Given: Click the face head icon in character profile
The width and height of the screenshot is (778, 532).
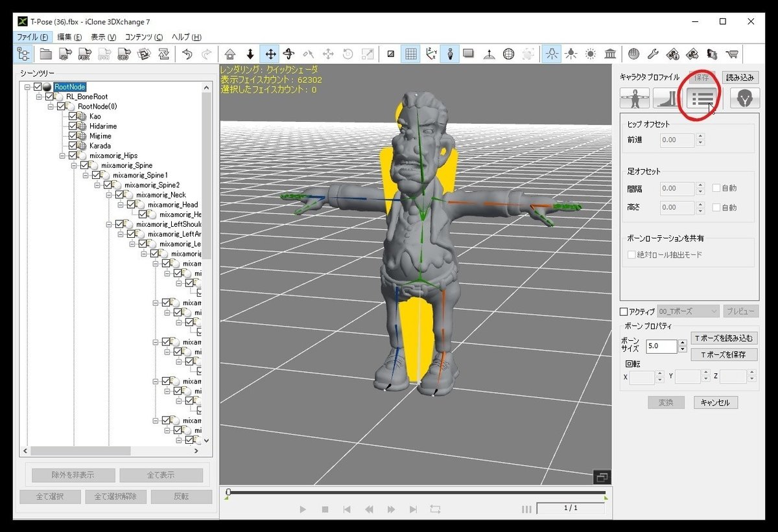Looking at the screenshot, I should pos(745,98).
